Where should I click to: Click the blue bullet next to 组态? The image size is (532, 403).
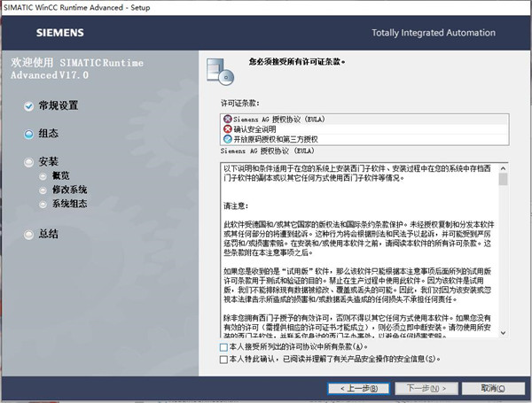click(29, 135)
